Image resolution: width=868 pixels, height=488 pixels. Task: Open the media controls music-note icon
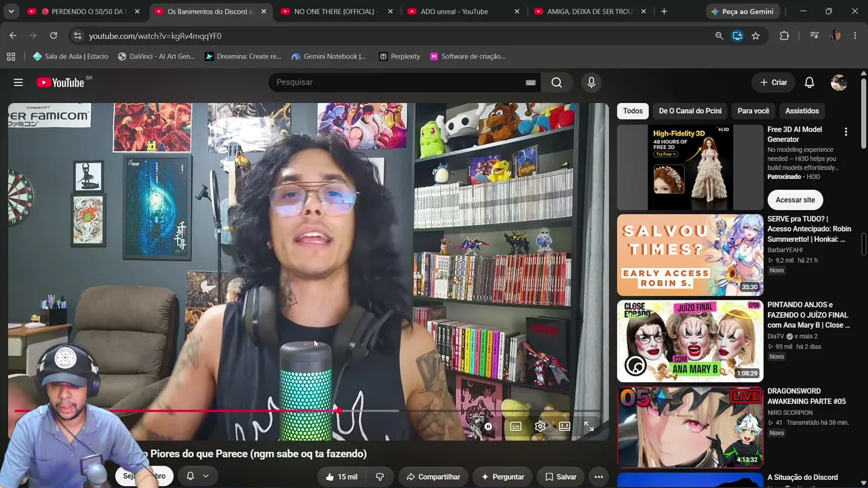[x=814, y=36]
